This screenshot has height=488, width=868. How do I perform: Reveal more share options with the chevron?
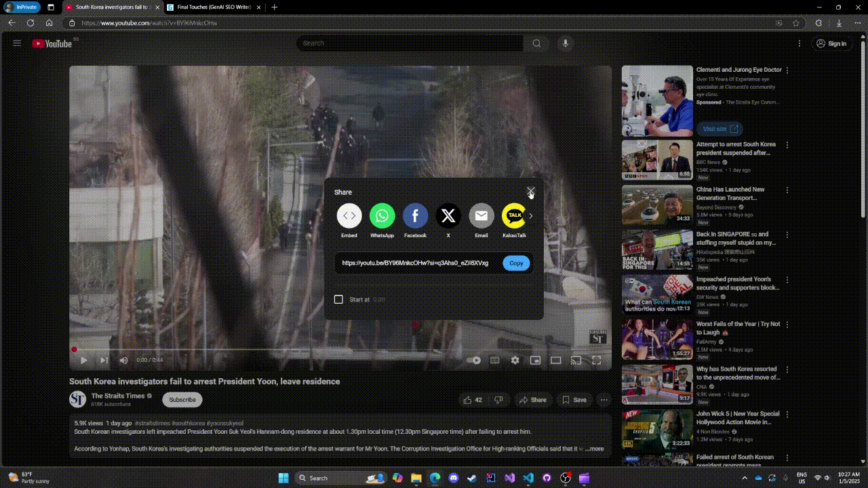point(530,216)
